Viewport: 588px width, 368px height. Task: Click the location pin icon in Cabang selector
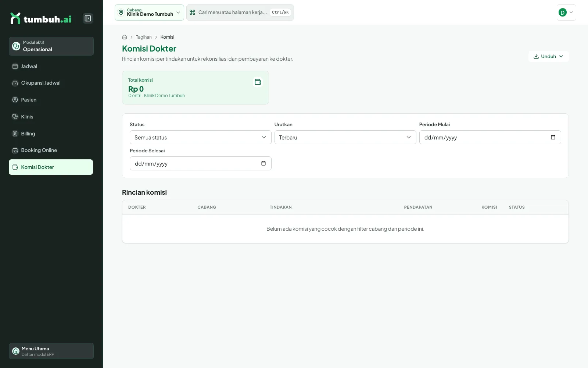(x=121, y=13)
